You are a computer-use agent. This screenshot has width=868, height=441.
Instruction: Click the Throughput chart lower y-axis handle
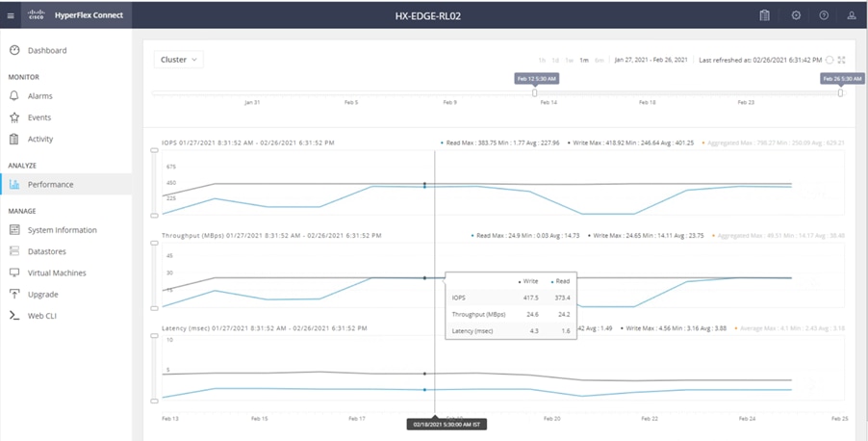[154, 308]
